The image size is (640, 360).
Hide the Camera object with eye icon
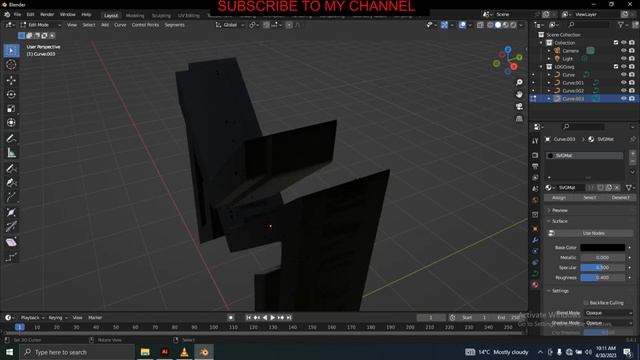[x=623, y=51]
